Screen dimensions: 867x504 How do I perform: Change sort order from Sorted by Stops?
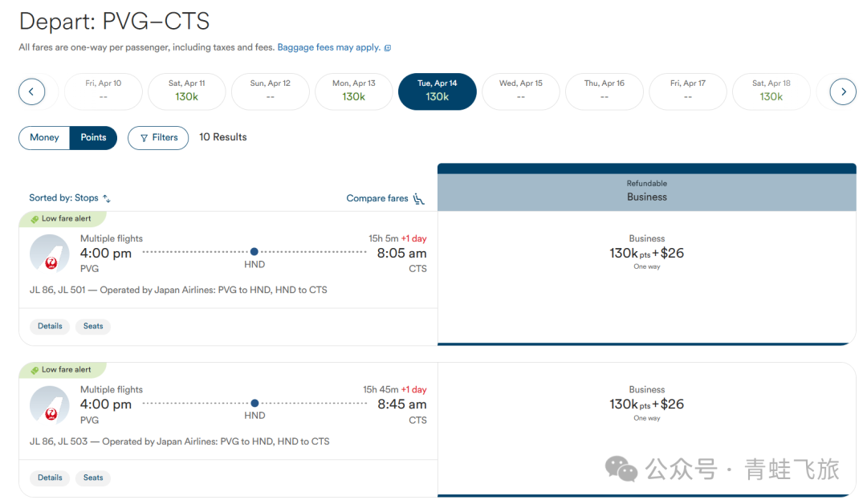[x=70, y=198]
